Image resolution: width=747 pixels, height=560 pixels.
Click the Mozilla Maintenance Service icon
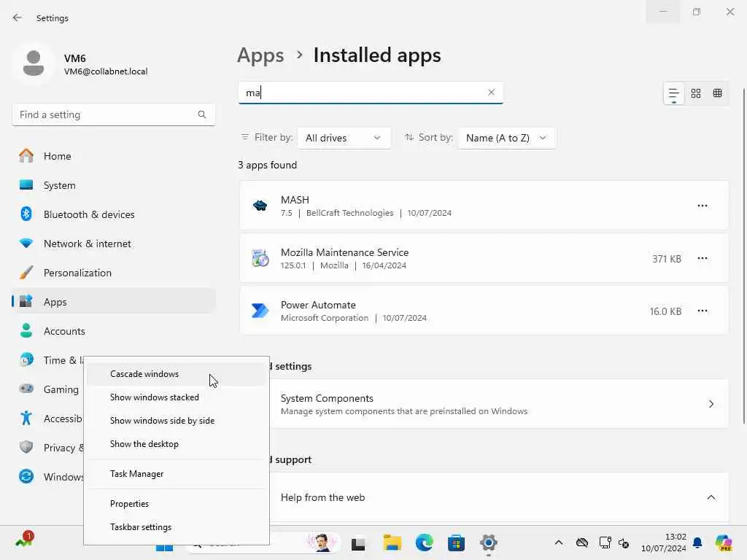pyautogui.click(x=260, y=258)
